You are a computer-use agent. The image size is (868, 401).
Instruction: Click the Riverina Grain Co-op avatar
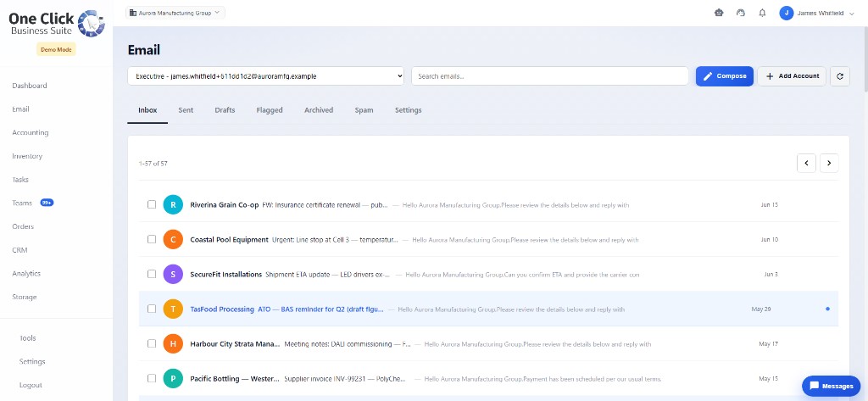point(173,205)
